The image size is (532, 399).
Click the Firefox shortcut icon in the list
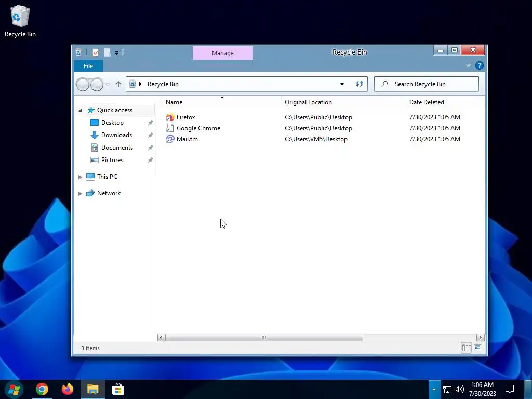click(170, 117)
